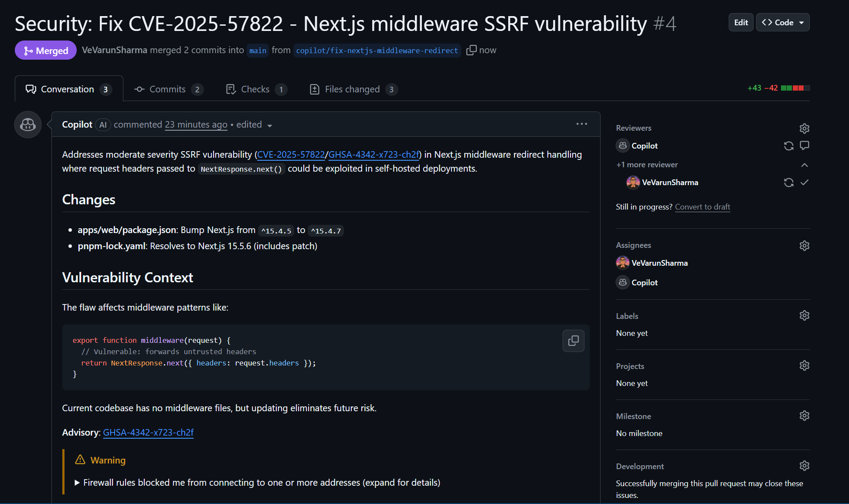Copy the middleware code snippet

click(x=573, y=341)
